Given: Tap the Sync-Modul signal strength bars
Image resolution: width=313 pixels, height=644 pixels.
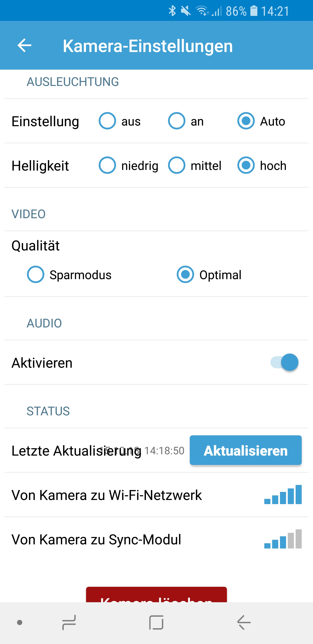Looking at the screenshot, I should 283,539.
